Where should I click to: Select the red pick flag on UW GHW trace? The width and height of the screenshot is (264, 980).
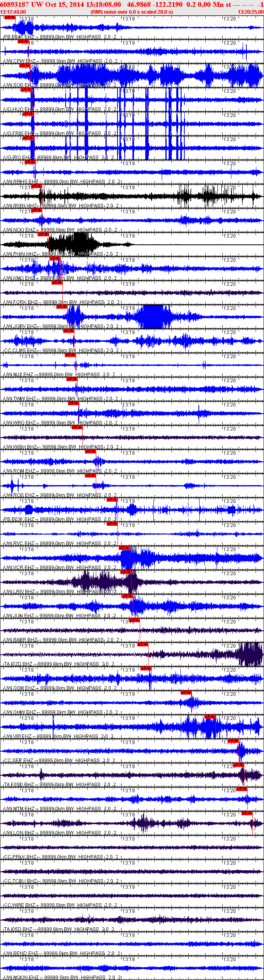coord(186,693)
